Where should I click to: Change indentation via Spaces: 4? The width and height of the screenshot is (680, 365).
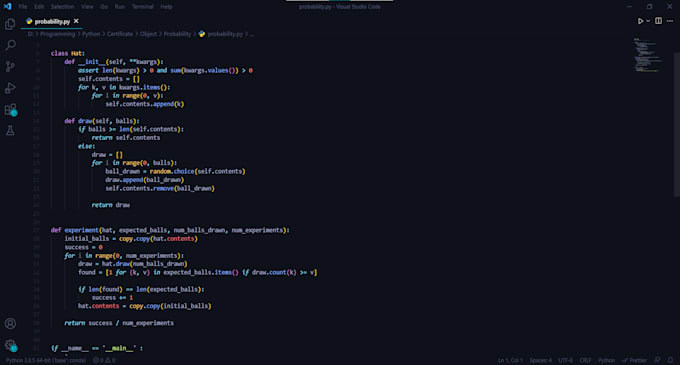click(x=540, y=360)
